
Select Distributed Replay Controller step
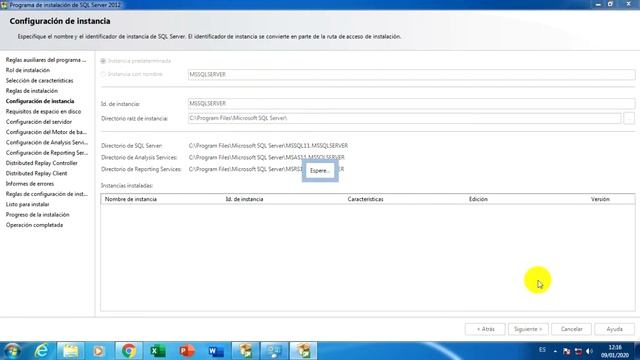[x=42, y=163]
